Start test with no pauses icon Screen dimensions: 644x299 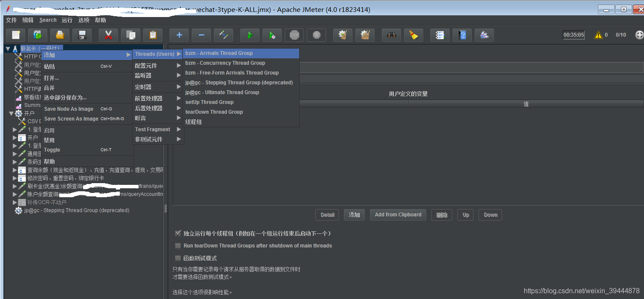point(272,35)
